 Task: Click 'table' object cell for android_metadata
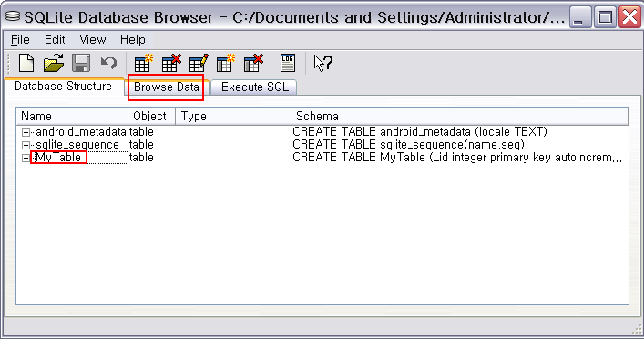pos(141,132)
